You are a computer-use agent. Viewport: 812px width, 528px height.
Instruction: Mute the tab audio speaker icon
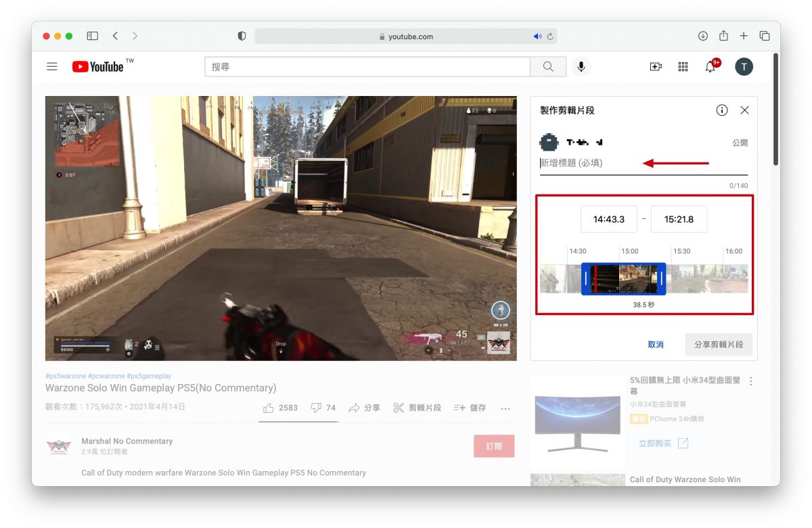[x=538, y=37]
